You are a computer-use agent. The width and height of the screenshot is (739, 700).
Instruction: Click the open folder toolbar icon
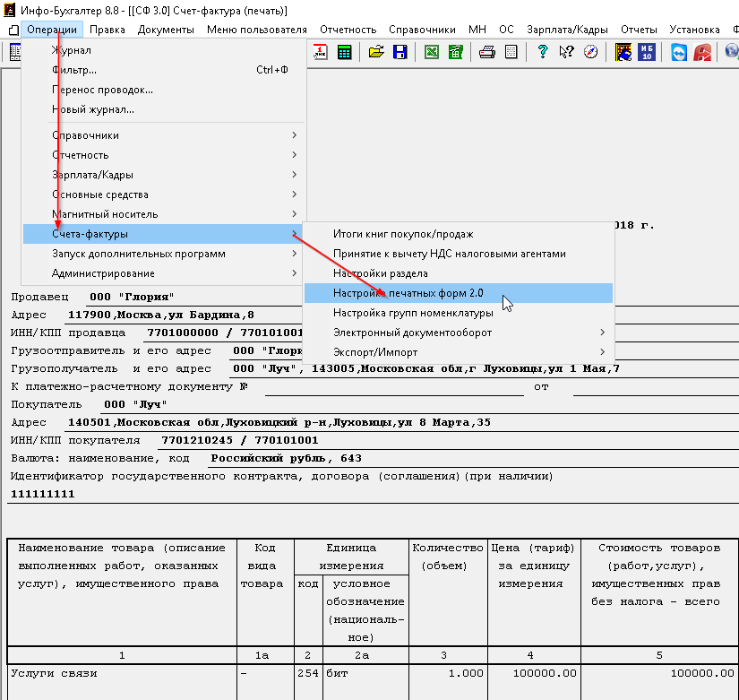click(376, 52)
